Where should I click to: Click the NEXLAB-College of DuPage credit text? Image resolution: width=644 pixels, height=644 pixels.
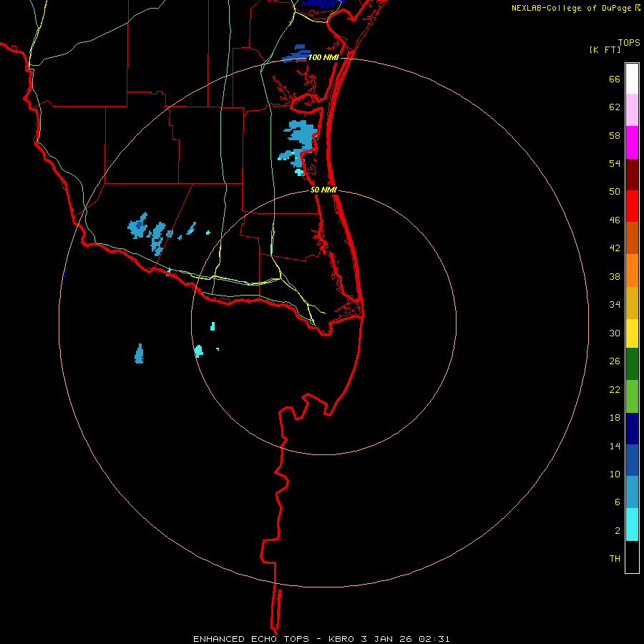(573, 8)
